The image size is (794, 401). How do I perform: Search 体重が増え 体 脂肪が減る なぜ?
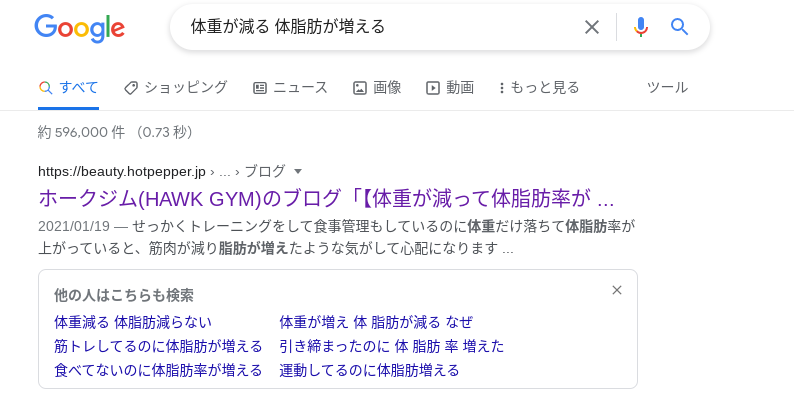376,322
